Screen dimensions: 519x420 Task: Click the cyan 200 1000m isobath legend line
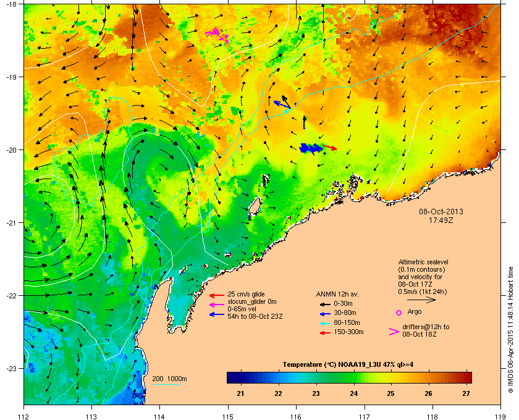pyautogui.click(x=166, y=385)
